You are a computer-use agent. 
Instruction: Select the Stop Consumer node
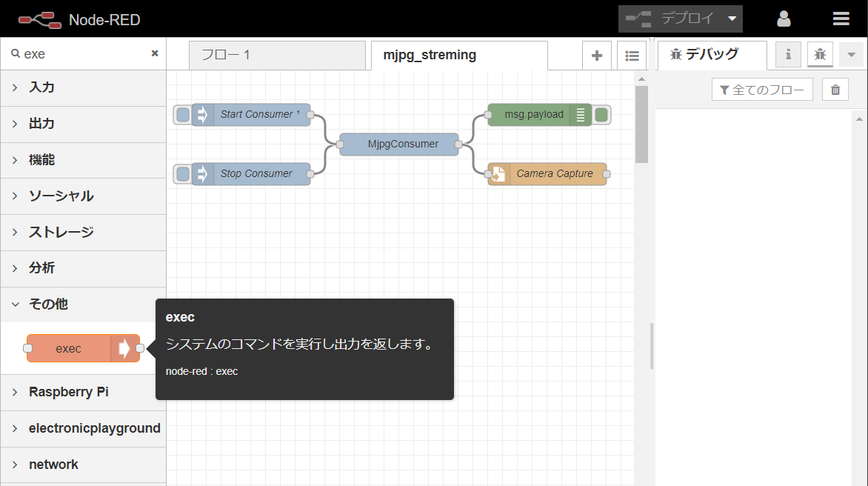click(x=251, y=174)
